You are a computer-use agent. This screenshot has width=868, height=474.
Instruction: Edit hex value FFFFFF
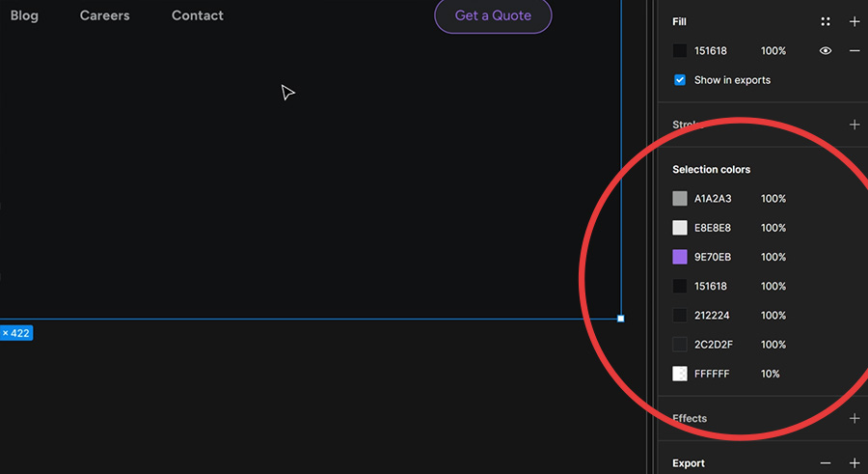(x=712, y=374)
